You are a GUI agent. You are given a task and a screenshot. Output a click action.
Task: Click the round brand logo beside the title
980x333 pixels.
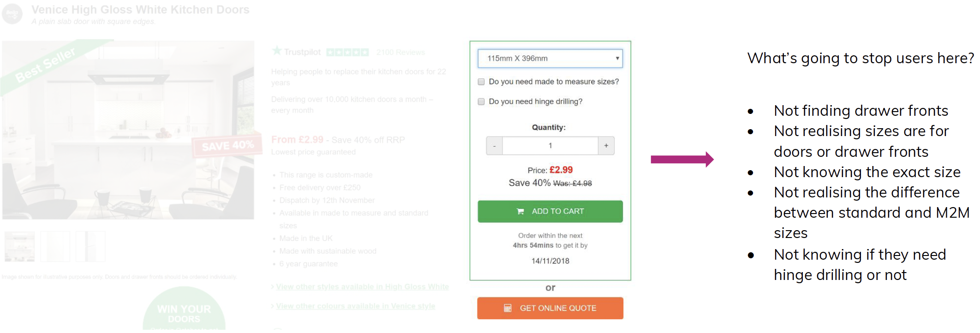pos(12,14)
